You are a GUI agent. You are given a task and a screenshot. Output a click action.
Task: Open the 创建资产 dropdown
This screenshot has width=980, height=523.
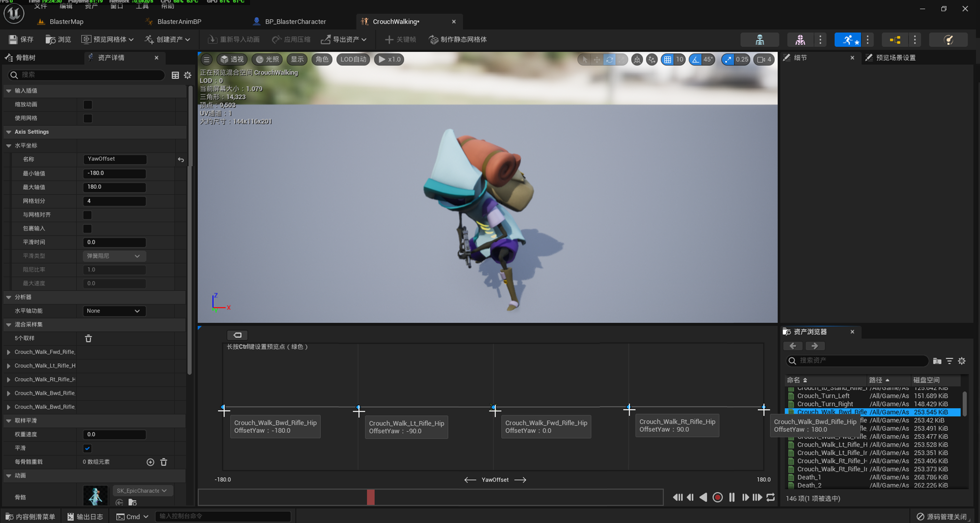coord(168,39)
